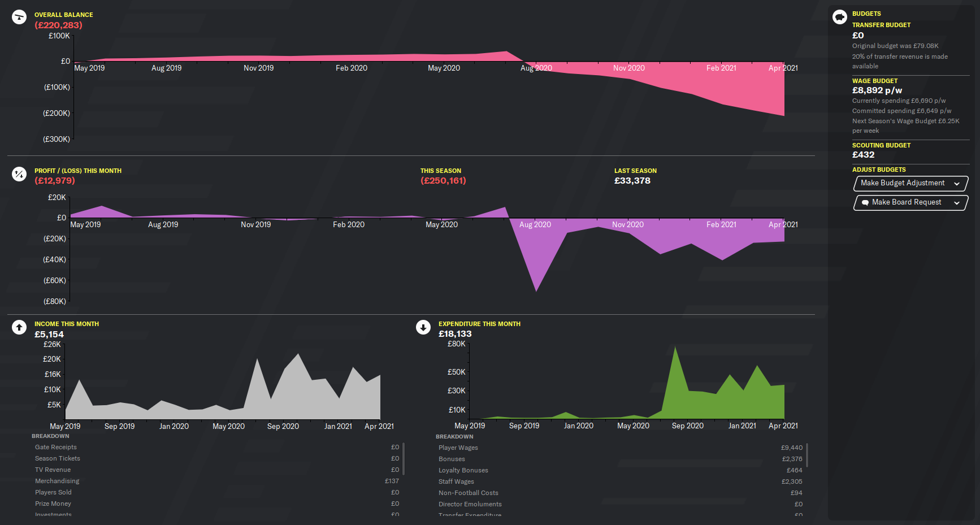
Task: Click the Staff Wages amount £2,305
Action: [x=792, y=481]
